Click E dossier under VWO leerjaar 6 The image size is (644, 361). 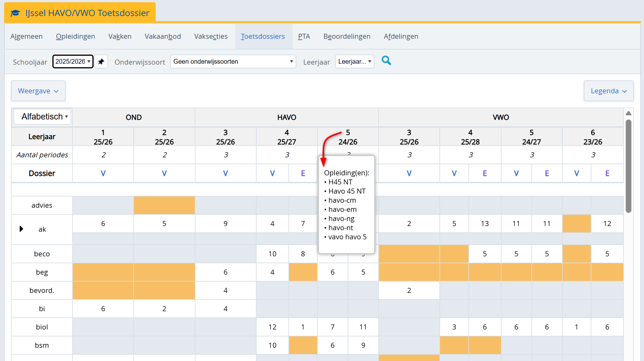(607, 173)
